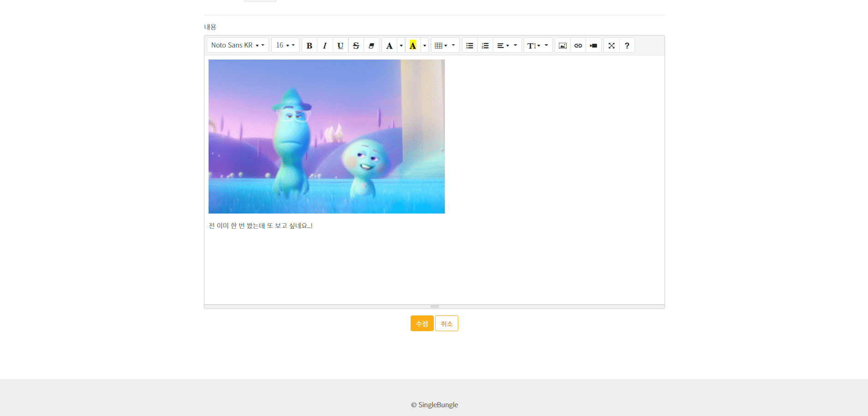Screen dimensions: 868x416
Task: Open the line height dropdown
Action: pyautogui.click(x=538, y=45)
